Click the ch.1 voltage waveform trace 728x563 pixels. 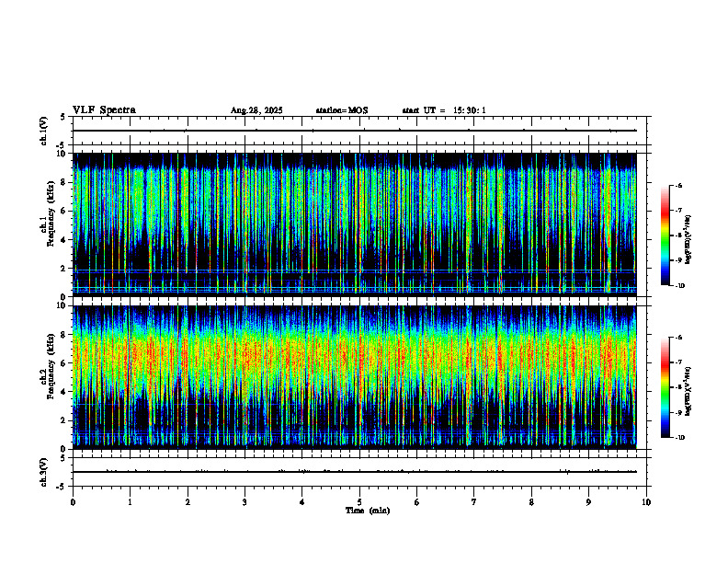tap(355, 131)
